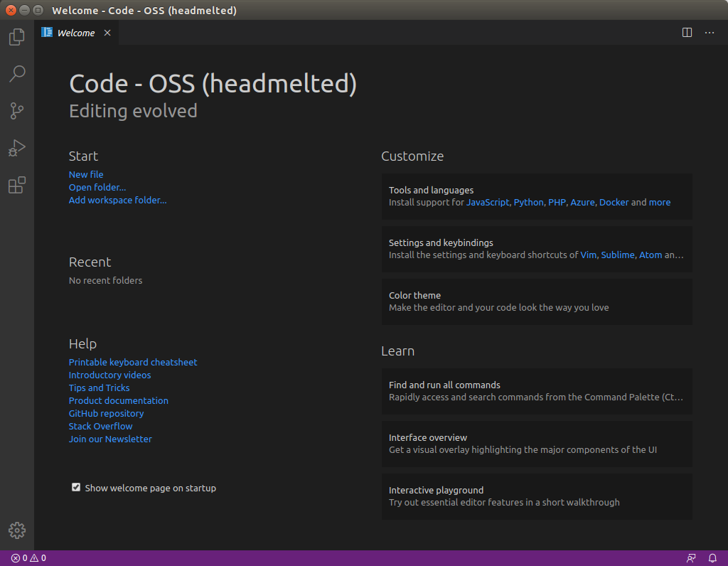Minimize the Code - OSS window
Viewport: 728px width, 566px height.
[x=25, y=10]
